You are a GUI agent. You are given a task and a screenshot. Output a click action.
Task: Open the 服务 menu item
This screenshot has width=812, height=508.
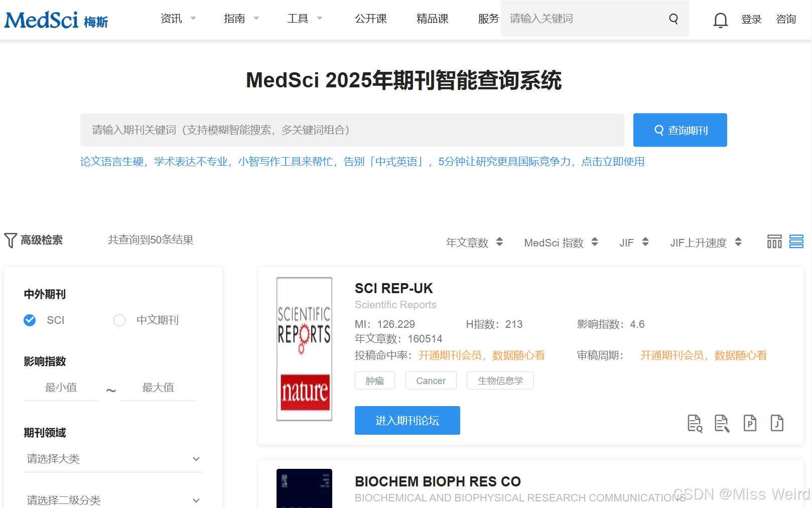click(x=488, y=19)
